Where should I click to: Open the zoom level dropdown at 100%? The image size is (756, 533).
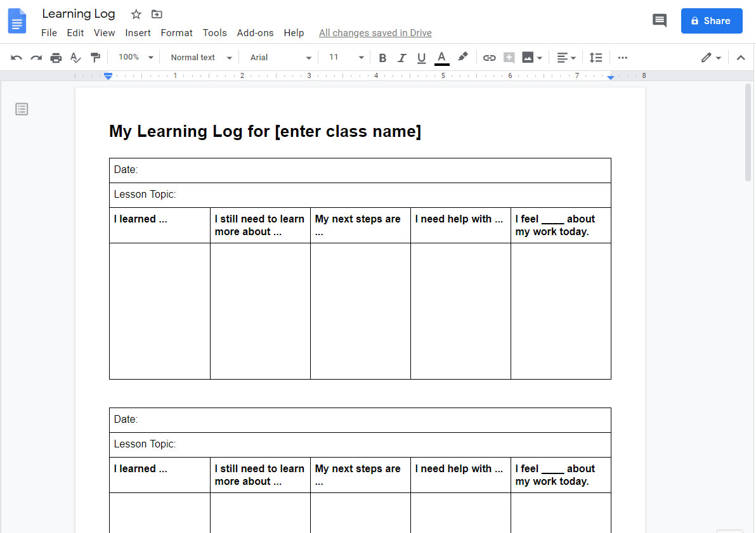(x=134, y=57)
